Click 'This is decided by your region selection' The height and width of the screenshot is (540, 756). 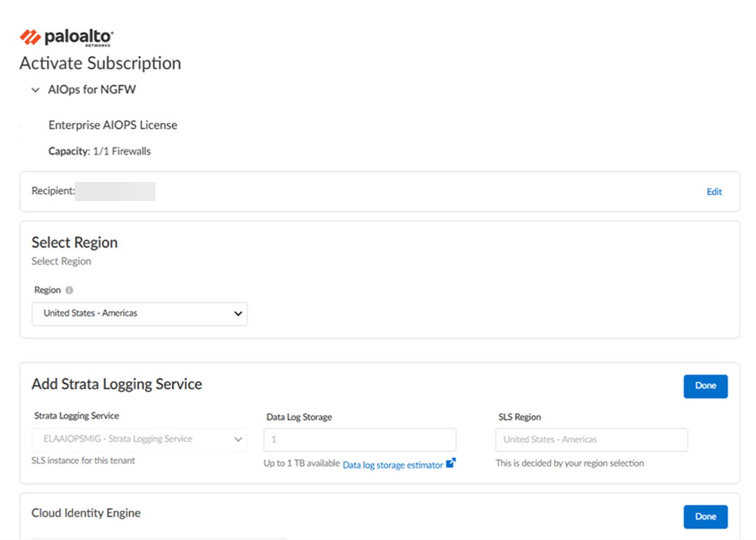(x=570, y=463)
